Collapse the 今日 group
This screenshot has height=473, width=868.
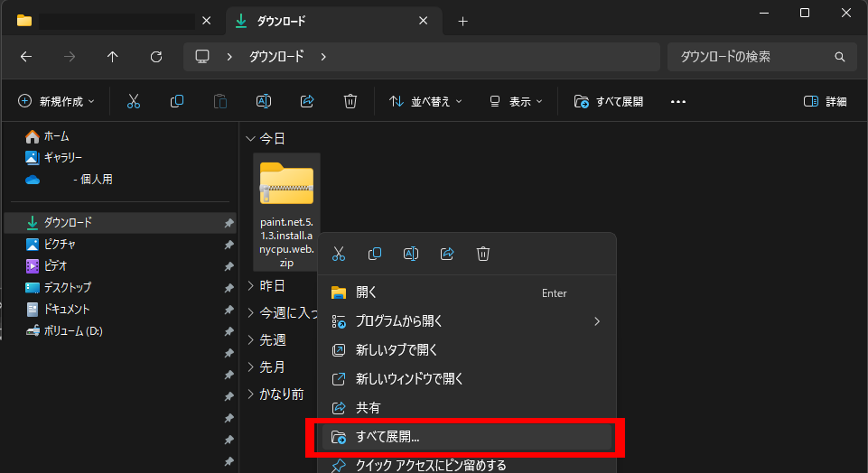point(250,139)
